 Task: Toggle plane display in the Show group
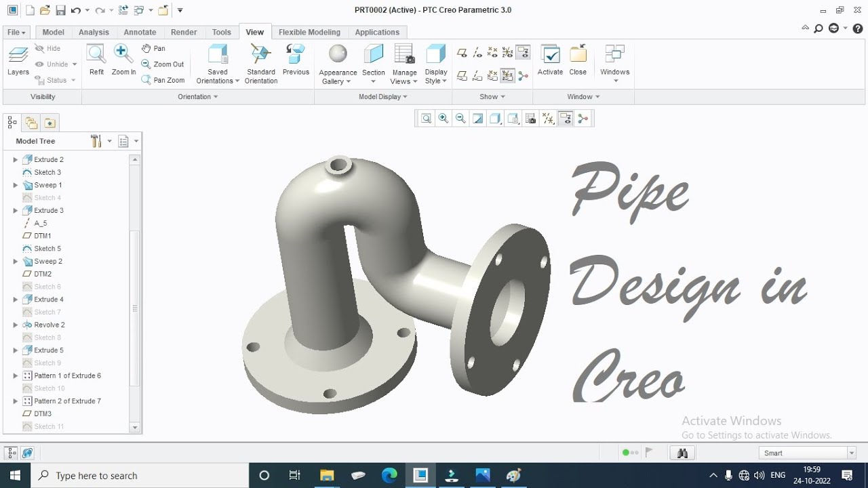point(462,52)
